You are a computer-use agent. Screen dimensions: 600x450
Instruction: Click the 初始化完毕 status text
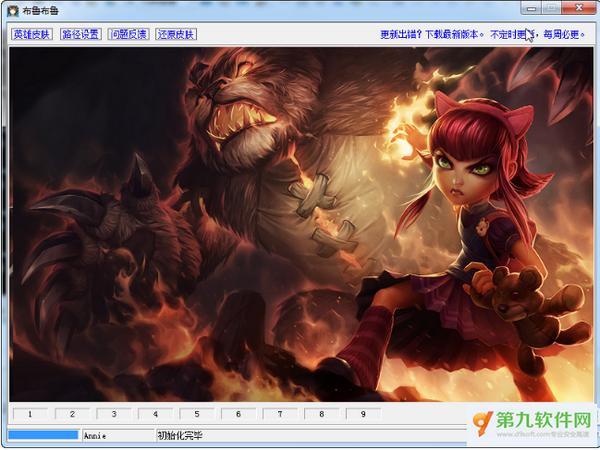click(180, 435)
